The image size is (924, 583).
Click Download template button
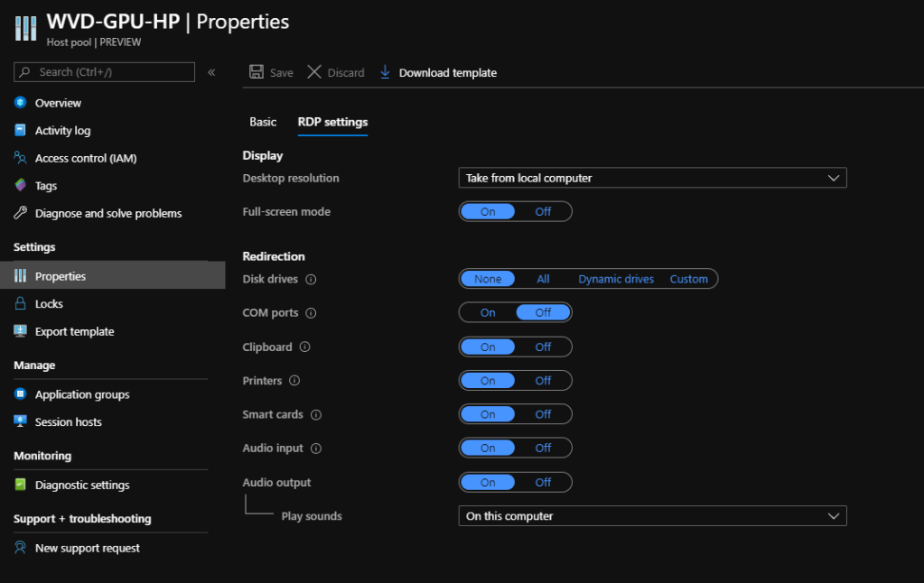(x=438, y=72)
